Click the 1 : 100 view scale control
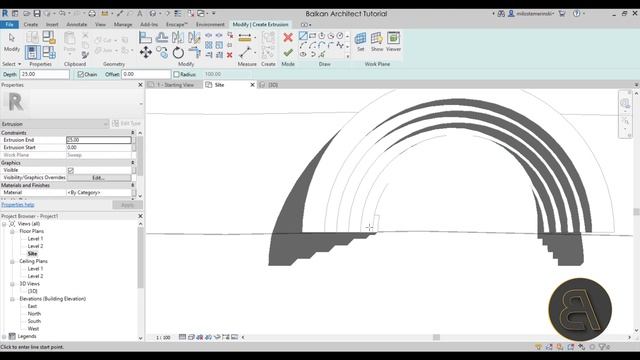640x360 pixels. coord(163,338)
